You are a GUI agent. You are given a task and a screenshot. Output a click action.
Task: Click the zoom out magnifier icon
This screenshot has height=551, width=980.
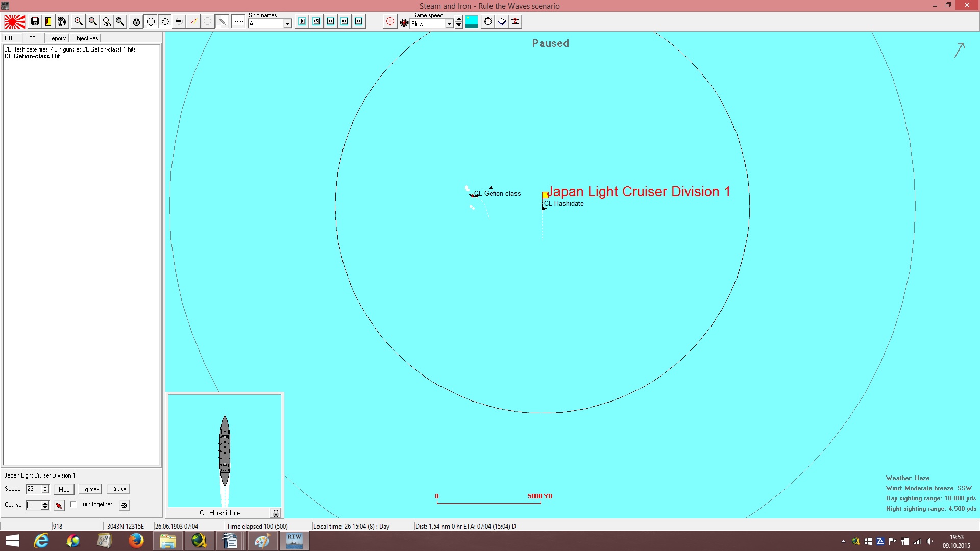(92, 21)
